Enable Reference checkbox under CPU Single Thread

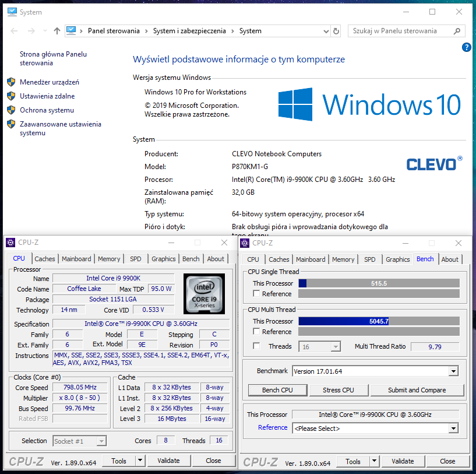tap(256, 294)
